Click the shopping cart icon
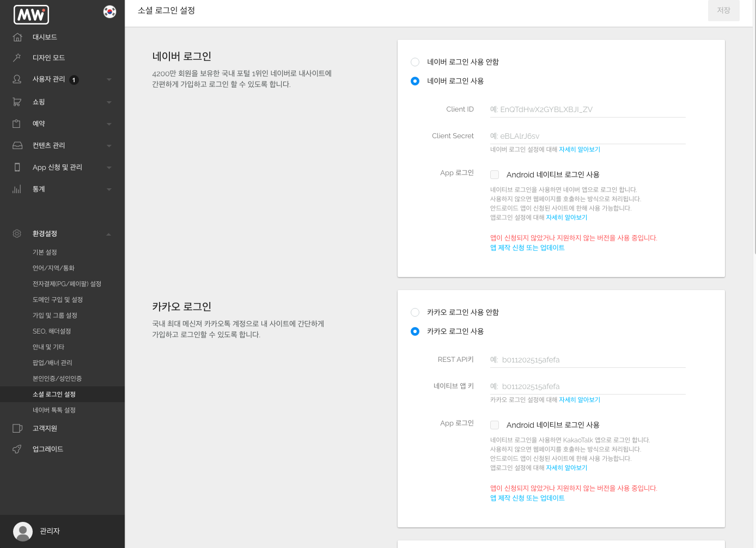 17,102
